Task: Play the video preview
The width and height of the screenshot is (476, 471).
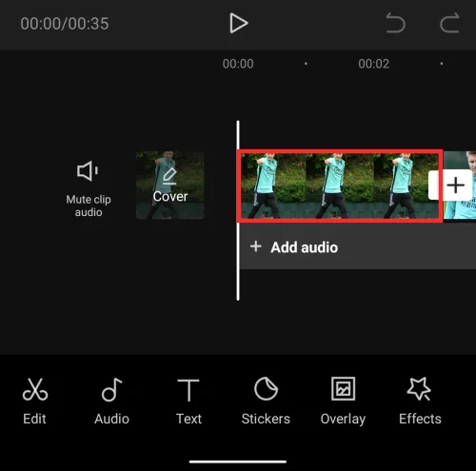Action: (238, 23)
